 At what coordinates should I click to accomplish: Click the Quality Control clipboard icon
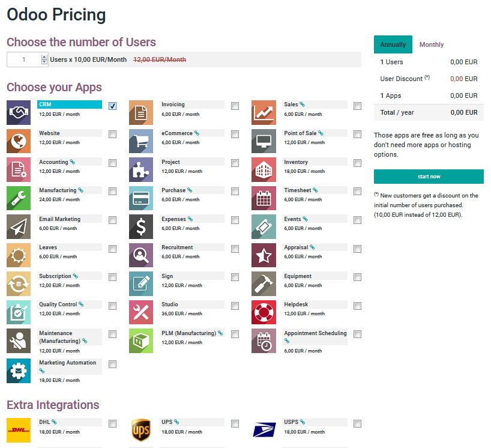click(x=19, y=312)
